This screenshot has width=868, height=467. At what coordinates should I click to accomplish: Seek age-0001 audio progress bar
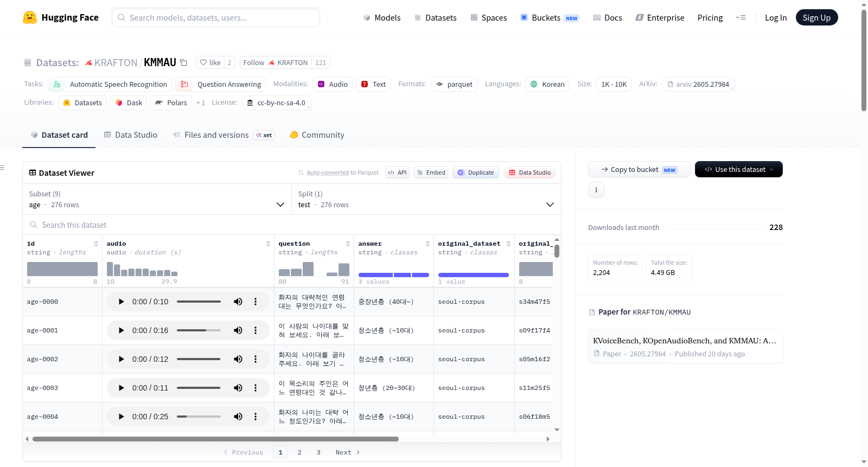pyautogui.click(x=199, y=330)
